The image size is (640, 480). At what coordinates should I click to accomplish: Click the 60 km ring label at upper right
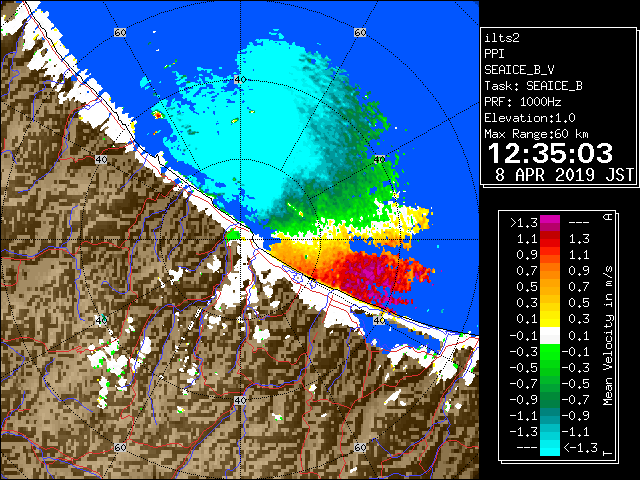[360, 32]
